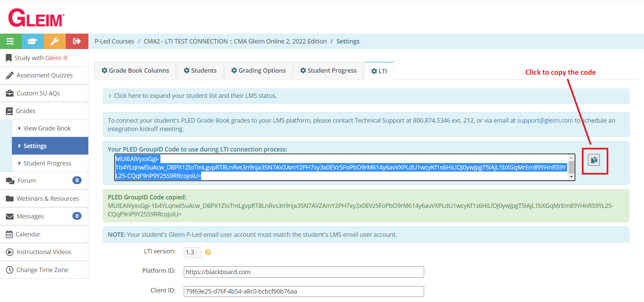The height and width of the screenshot is (302, 644).
Task: Click the Settings breadcrumb
Action: (x=348, y=41)
